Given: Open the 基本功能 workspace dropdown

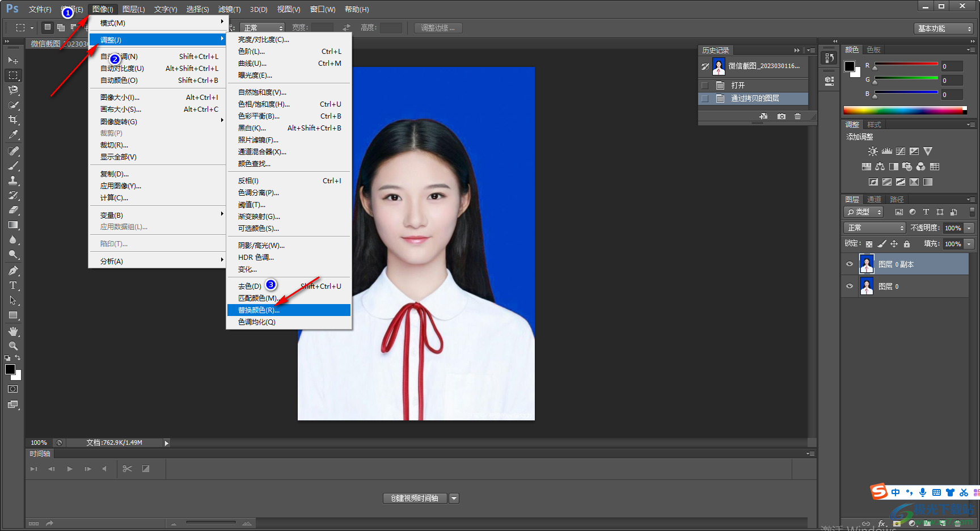Looking at the screenshot, I should coord(944,28).
